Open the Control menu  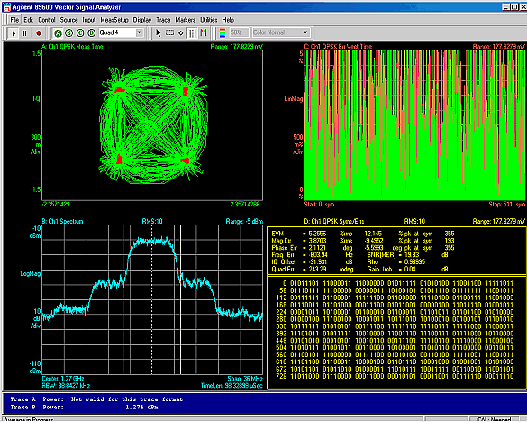tap(47, 20)
